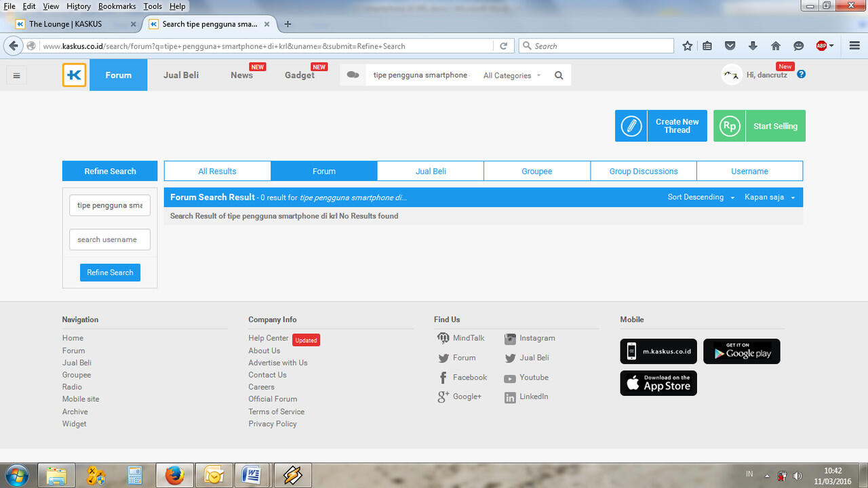Open Word from the taskbar
This screenshot has height=488, width=868.
[x=253, y=475]
